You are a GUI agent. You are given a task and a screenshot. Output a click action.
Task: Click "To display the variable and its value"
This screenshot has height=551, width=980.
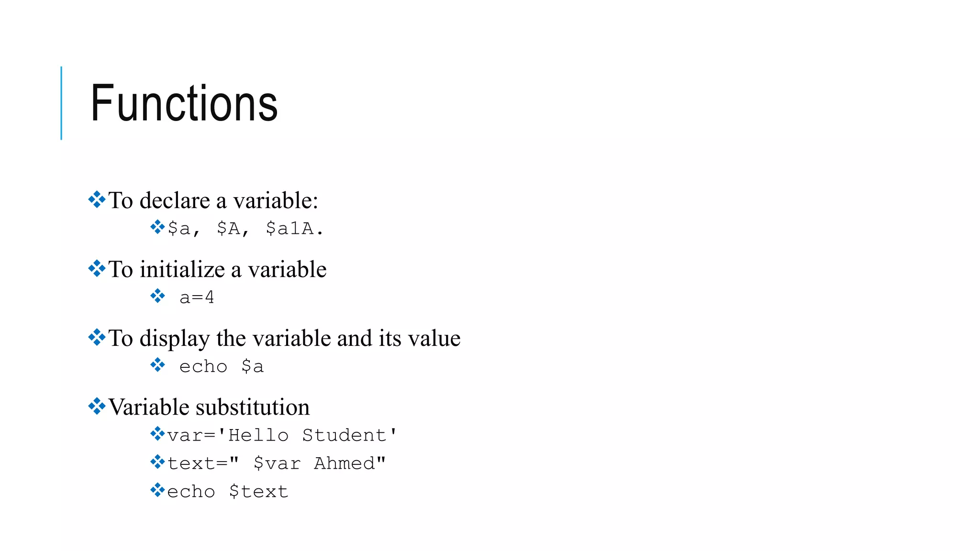click(284, 338)
